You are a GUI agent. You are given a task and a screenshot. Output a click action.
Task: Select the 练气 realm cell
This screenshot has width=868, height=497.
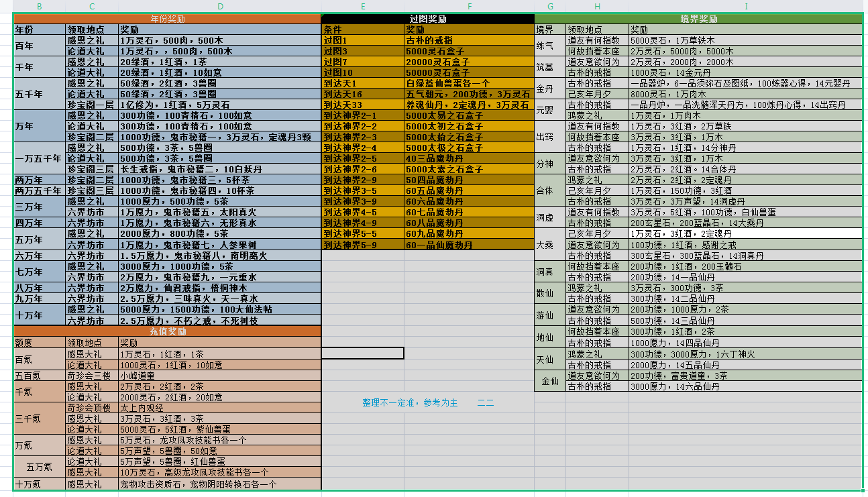point(550,46)
